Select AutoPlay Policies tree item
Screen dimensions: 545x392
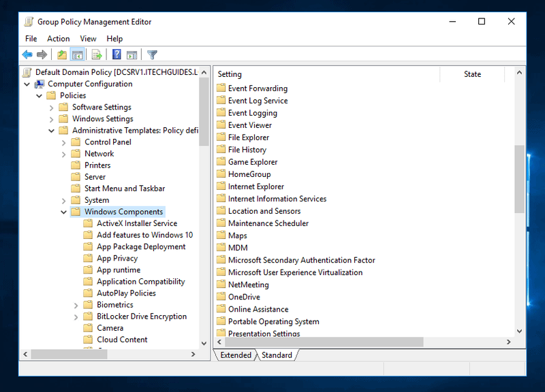pos(126,293)
